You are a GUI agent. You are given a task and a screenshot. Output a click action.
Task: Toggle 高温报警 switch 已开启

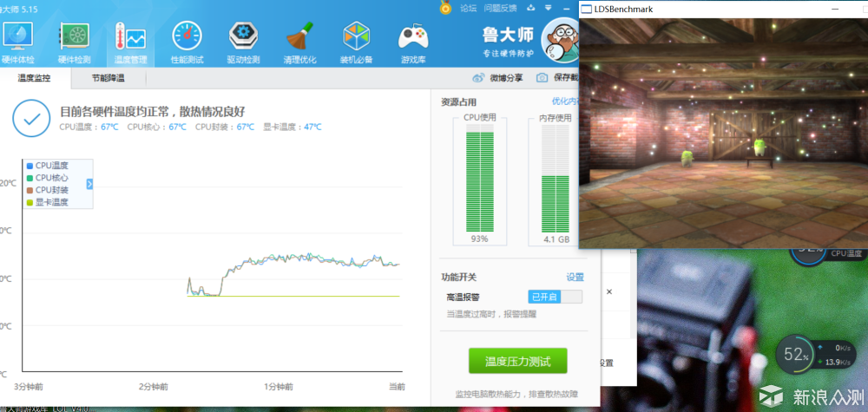(556, 297)
